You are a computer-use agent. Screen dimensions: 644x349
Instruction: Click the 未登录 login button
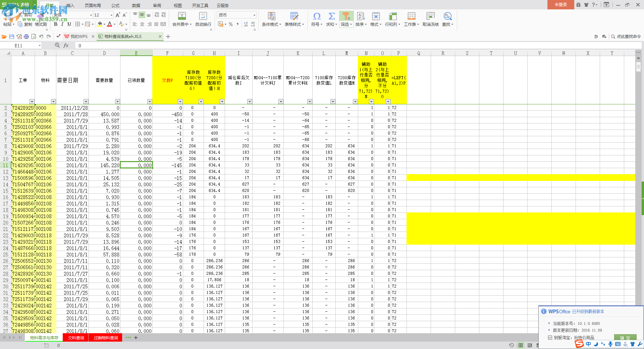coord(560,5)
